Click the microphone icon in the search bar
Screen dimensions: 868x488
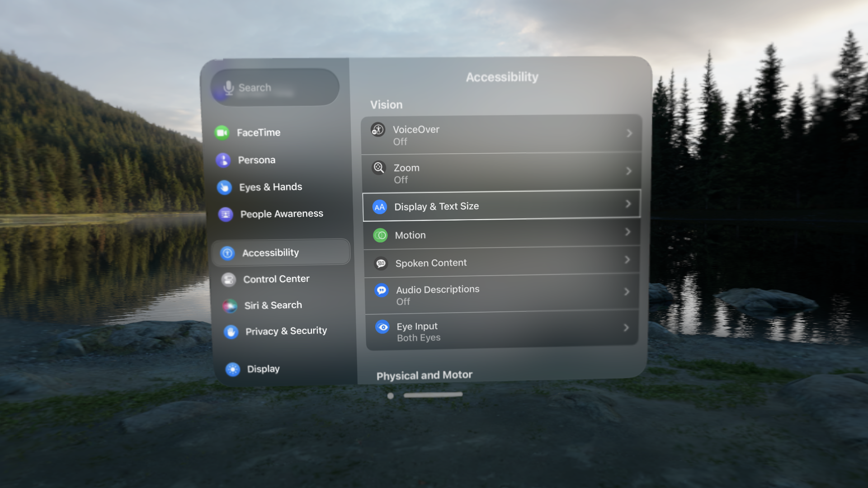229,87
